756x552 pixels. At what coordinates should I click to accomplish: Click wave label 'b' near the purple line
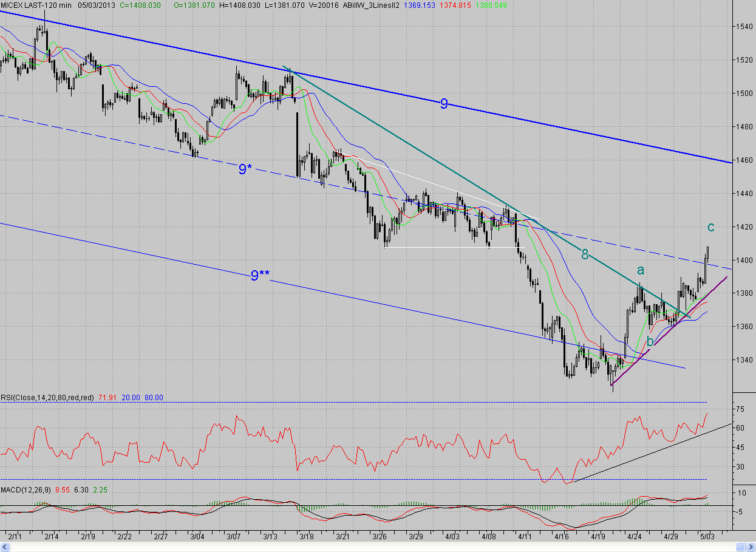point(650,341)
